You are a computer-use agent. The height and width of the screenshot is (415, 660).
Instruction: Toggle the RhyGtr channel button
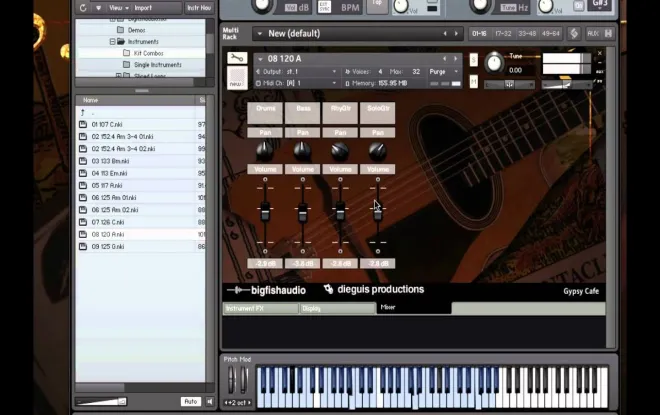(340, 113)
